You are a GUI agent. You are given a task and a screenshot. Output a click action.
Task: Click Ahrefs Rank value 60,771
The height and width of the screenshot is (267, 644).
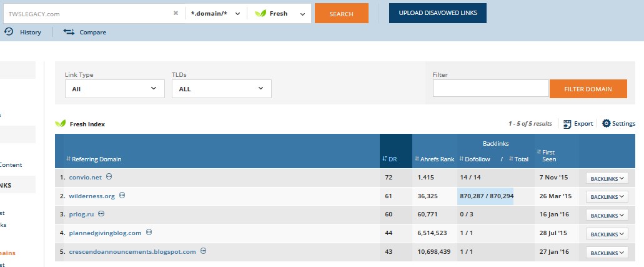coord(427,214)
